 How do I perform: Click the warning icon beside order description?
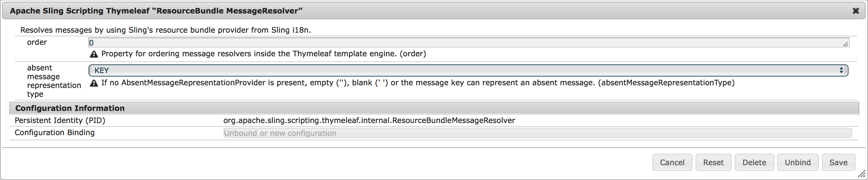[94, 54]
